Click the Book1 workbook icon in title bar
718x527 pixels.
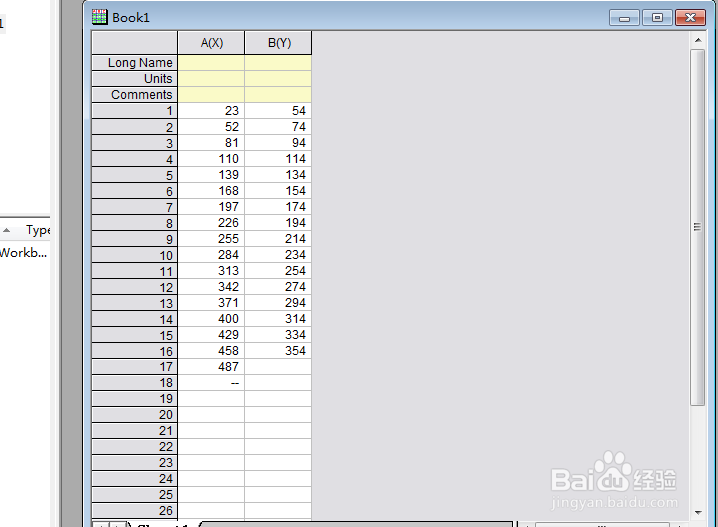click(x=99, y=17)
